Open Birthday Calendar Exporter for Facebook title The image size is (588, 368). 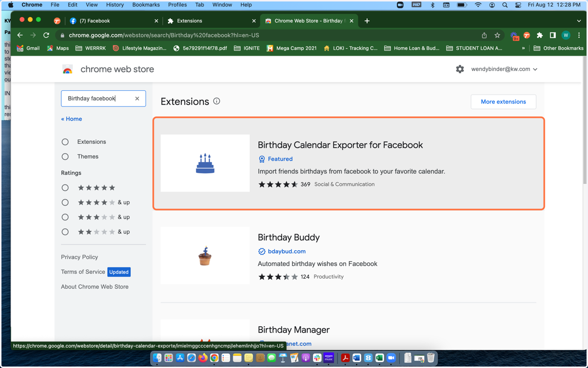(340, 145)
